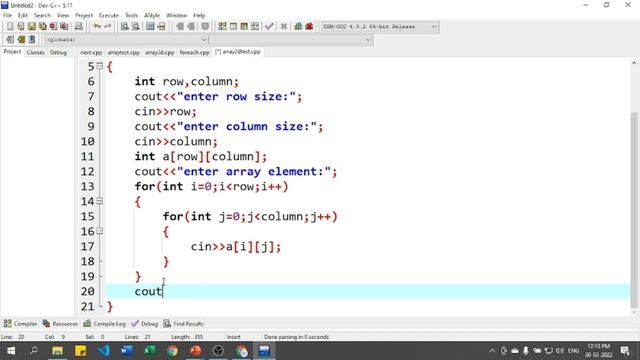The width and height of the screenshot is (640, 360).
Task: Switch to the next.cpp file tab
Action: tap(91, 52)
